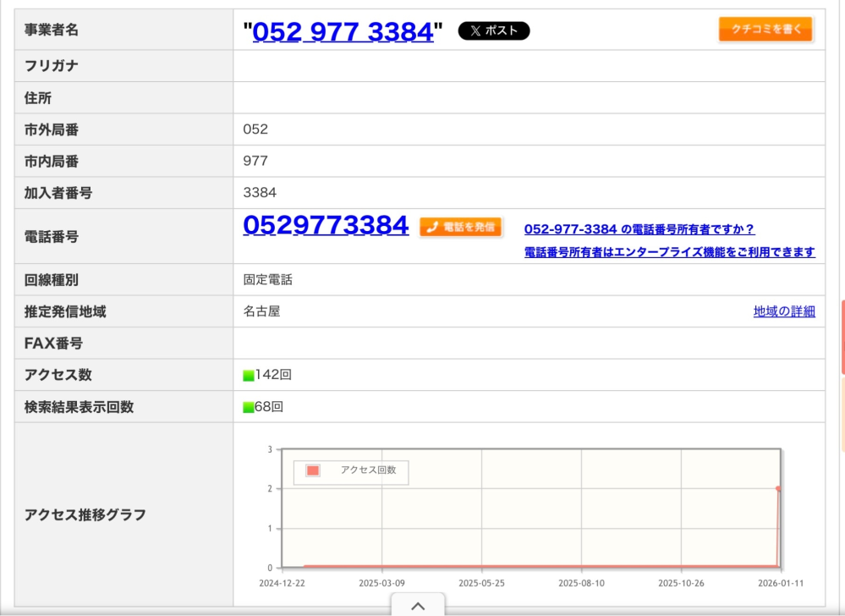The width and height of the screenshot is (845, 616).
Task: Click the アクセス推移グラフ row header
Action: (x=123, y=514)
